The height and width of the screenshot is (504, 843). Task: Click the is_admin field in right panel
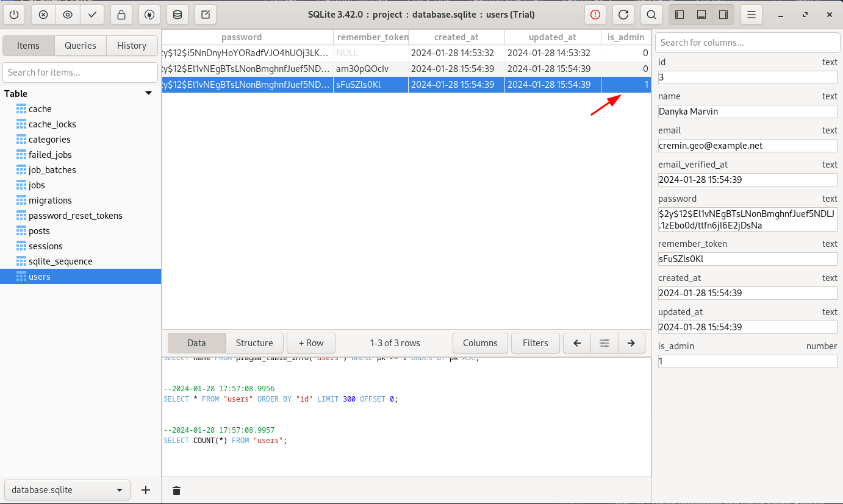point(747,361)
